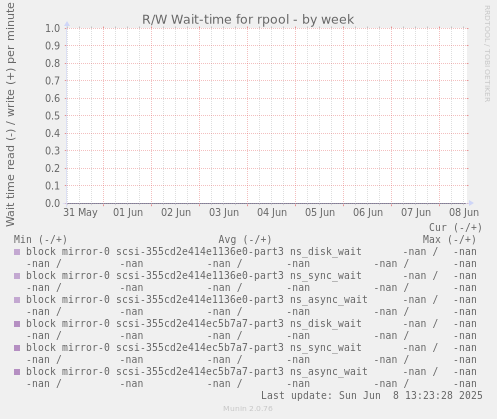Viewport: 497px width, 419px height.
Task: Click the "Max (-/+)" column header
Action: tap(449, 240)
